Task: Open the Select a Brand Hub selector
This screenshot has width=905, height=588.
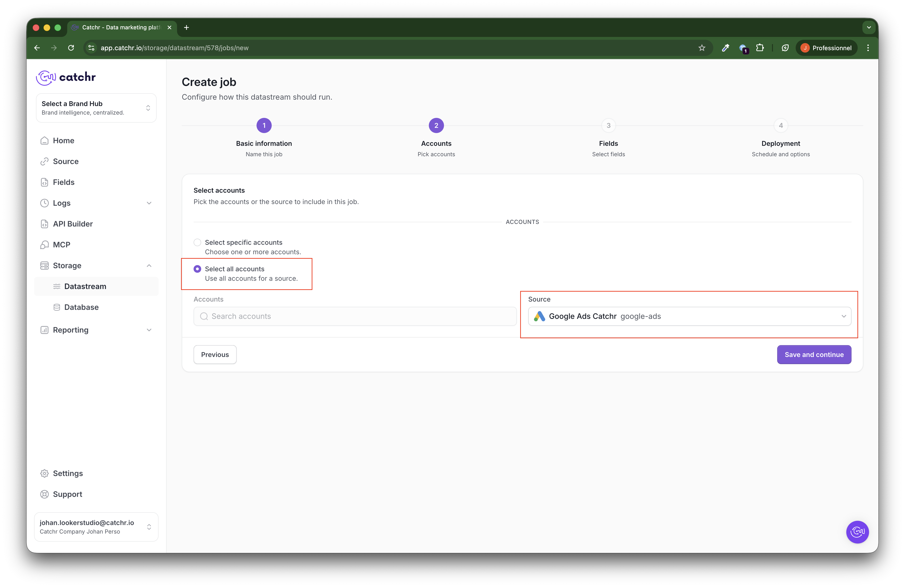Action: 96,108
